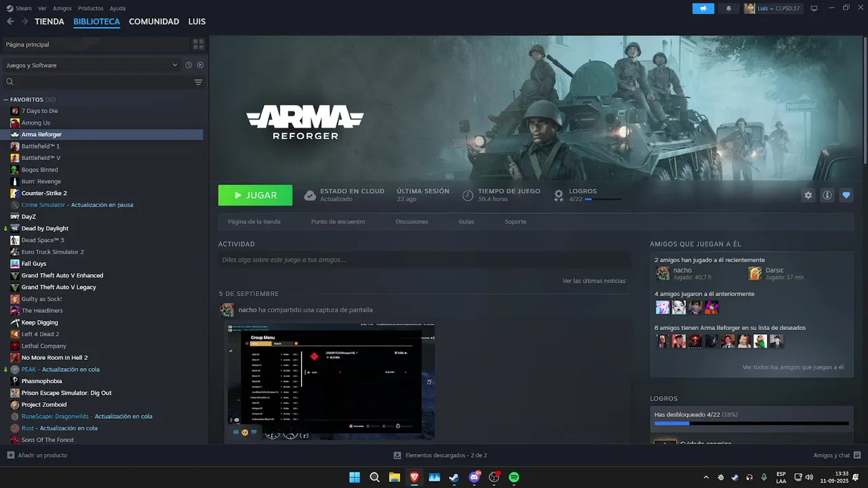The height and width of the screenshot is (488, 868).
Task: Click Darsic's friend avatar
Action: pyautogui.click(x=755, y=273)
